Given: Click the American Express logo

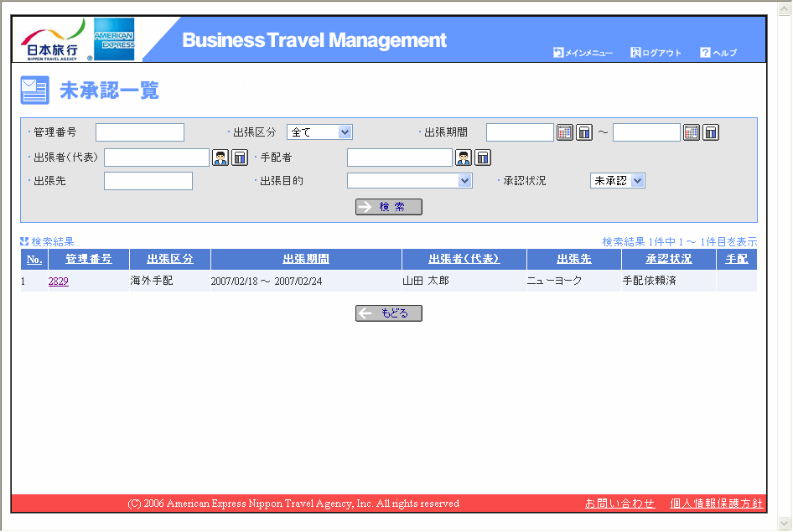Looking at the screenshot, I should [x=114, y=39].
